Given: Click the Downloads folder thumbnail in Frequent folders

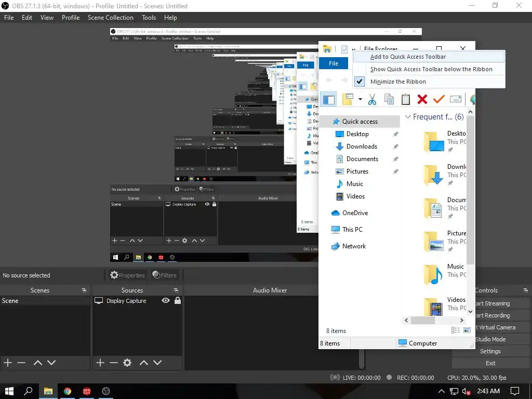Looking at the screenshot, I should (x=434, y=175).
